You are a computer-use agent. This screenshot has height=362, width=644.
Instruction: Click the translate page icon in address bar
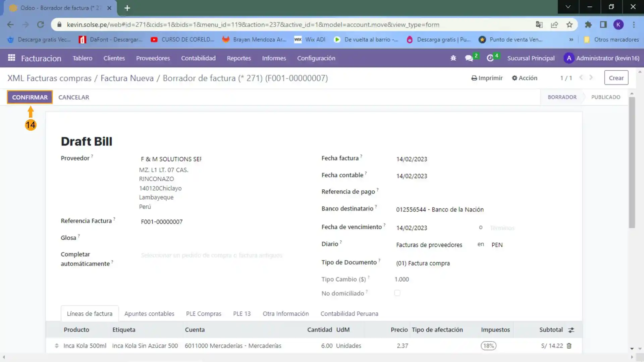pyautogui.click(x=539, y=24)
